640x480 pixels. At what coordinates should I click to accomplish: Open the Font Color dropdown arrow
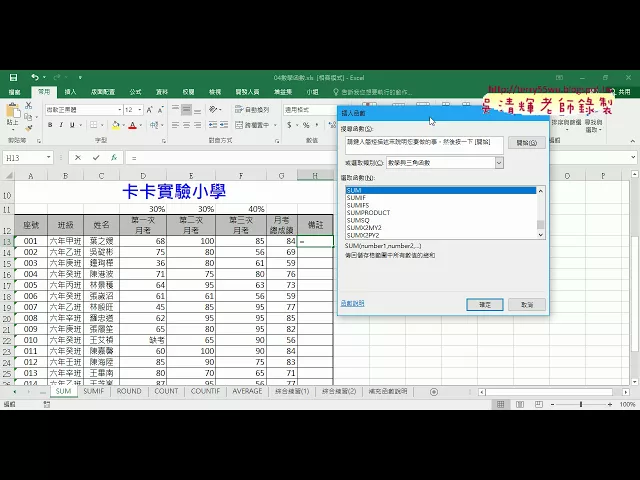tap(140, 125)
